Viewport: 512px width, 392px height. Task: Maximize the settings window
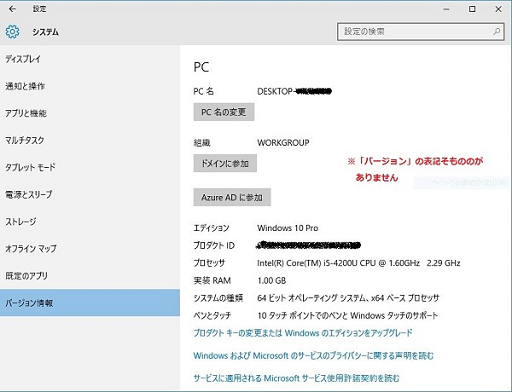[472, 9]
